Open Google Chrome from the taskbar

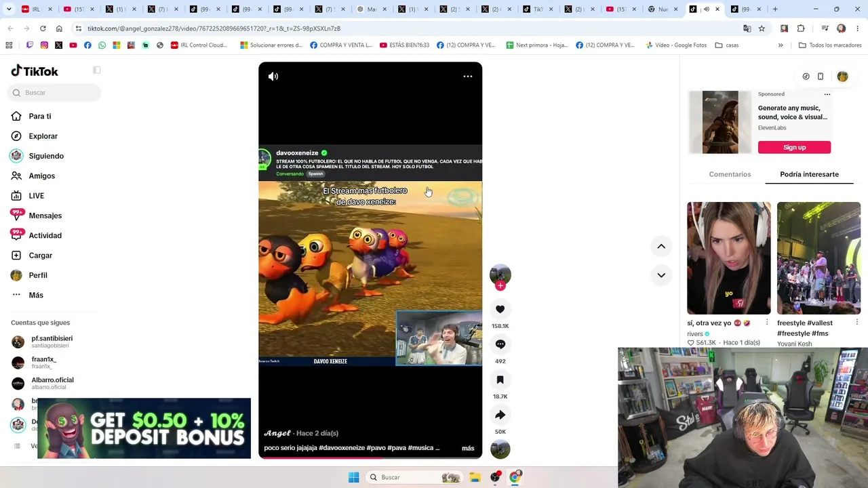click(515, 477)
